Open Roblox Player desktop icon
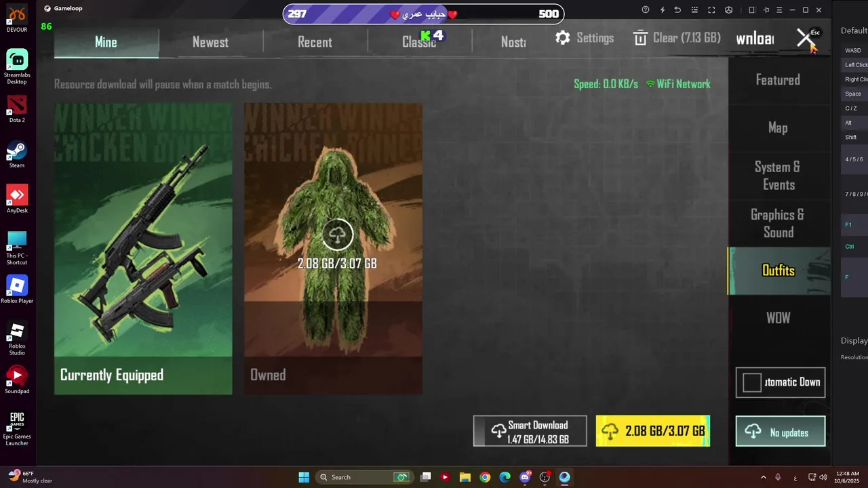Image resolution: width=868 pixels, height=488 pixels. coord(17,289)
